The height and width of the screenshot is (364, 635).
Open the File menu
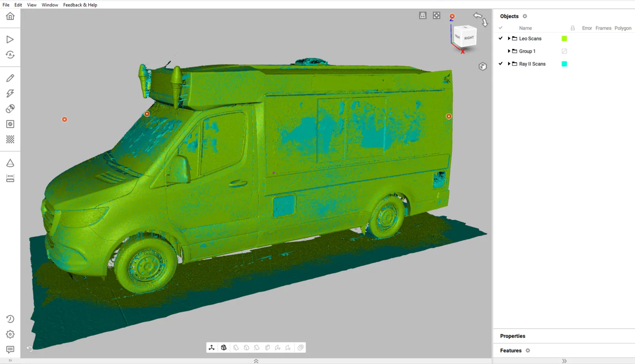pos(6,5)
